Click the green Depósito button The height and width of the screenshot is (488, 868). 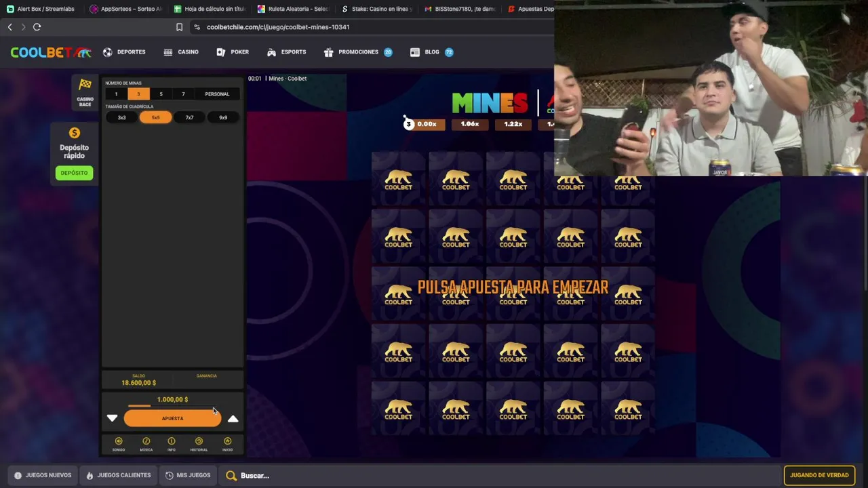click(x=74, y=173)
